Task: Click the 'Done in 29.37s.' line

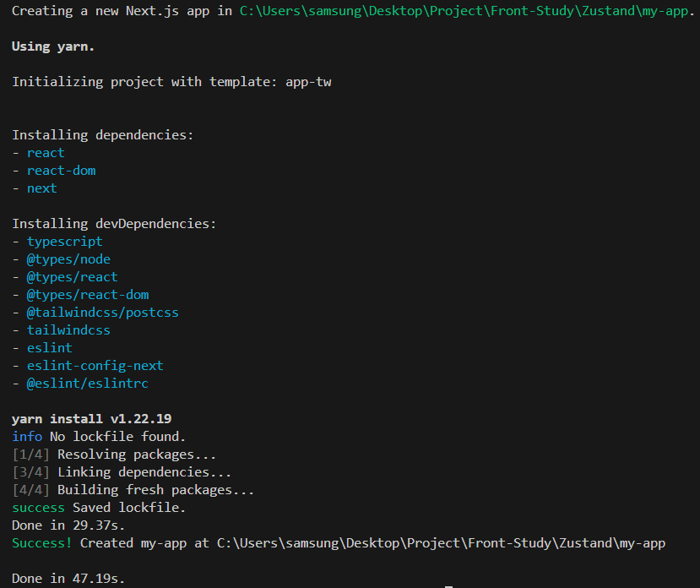Action: click(x=68, y=525)
